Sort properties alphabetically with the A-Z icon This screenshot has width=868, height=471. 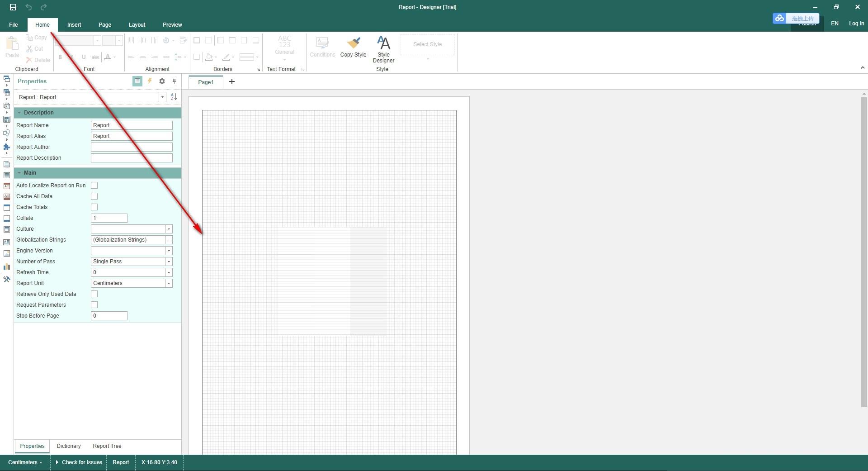click(x=174, y=97)
